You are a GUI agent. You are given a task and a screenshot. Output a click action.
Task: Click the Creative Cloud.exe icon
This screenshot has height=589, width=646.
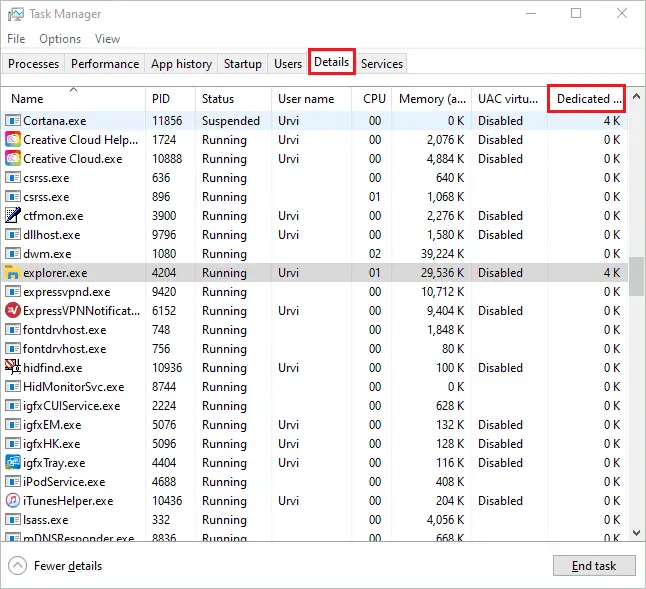click(12, 159)
